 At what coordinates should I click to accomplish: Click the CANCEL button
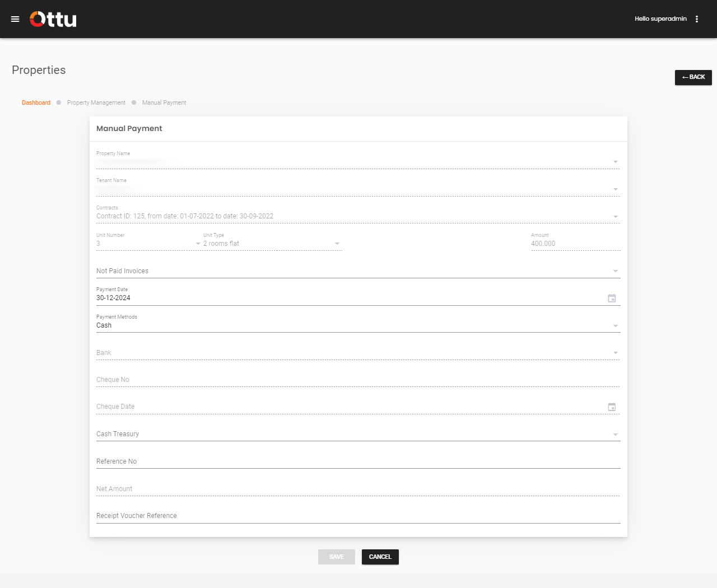[x=380, y=557]
